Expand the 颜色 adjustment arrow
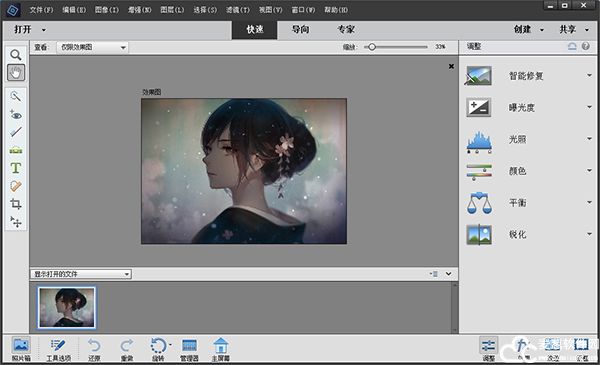The width and height of the screenshot is (600, 365). 589,170
